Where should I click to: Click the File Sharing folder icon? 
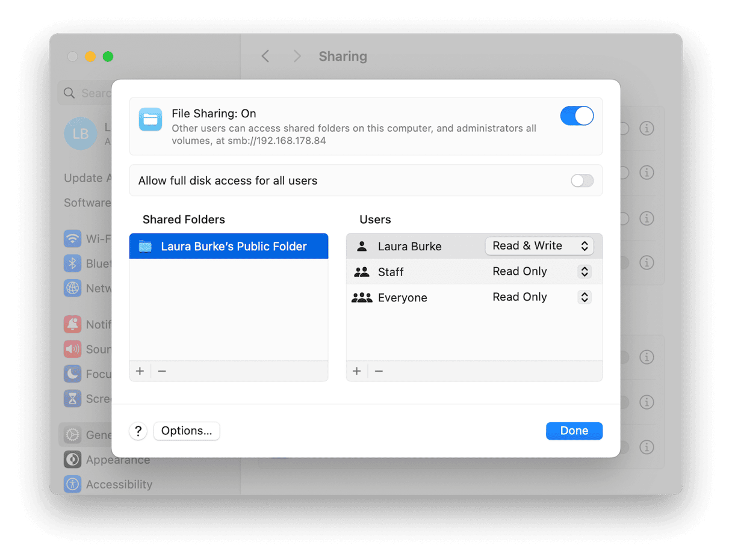[x=150, y=119]
